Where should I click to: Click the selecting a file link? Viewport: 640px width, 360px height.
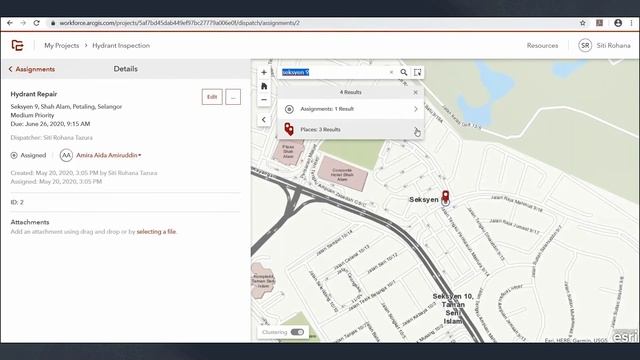point(156,231)
